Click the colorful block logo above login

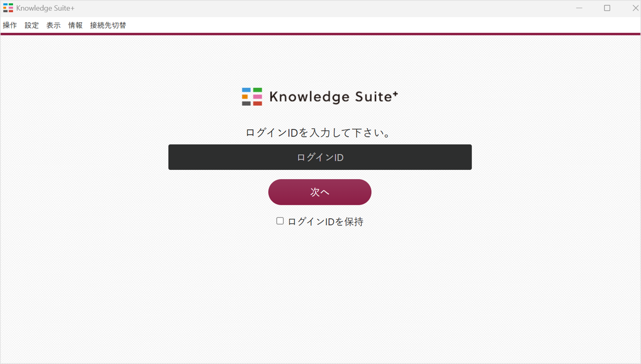(252, 97)
